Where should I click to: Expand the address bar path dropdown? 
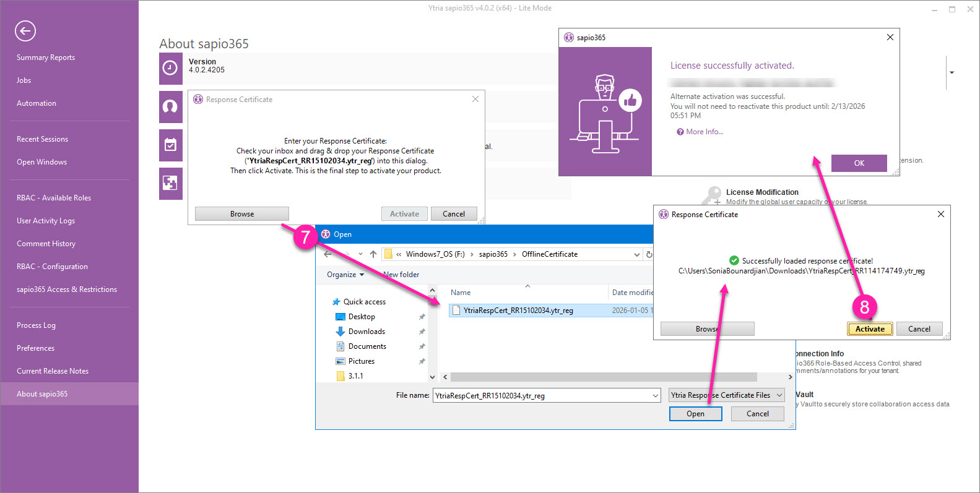pyautogui.click(x=636, y=254)
